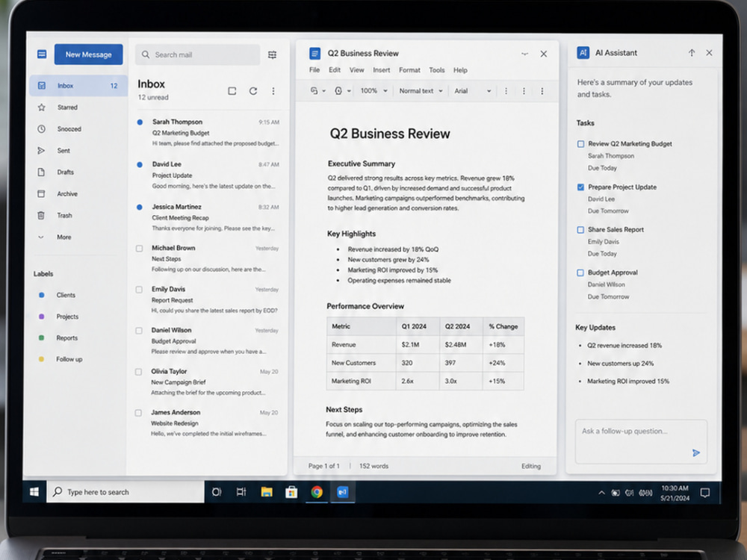Select the Michael Brown email checkbox
Viewport: 747px width, 560px height.
click(139, 249)
